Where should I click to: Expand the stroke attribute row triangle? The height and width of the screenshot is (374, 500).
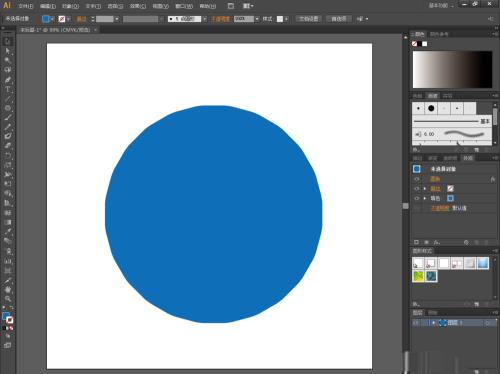point(425,189)
